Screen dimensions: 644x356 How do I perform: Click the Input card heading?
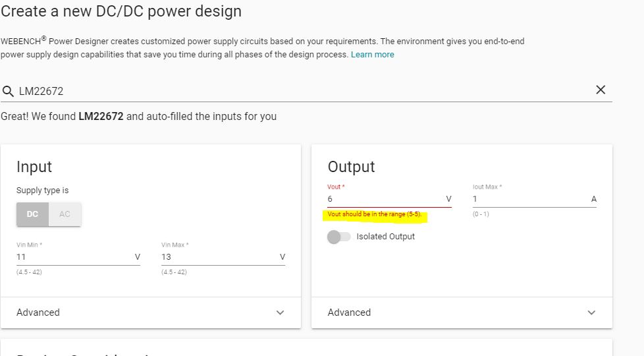click(x=34, y=167)
